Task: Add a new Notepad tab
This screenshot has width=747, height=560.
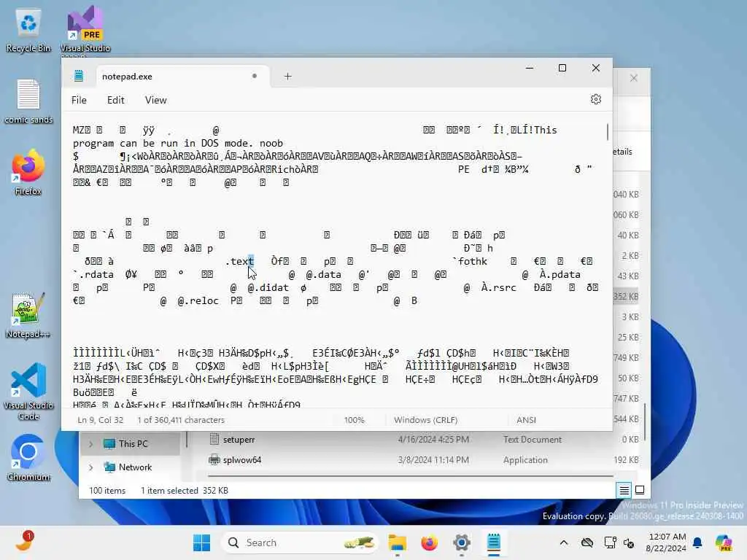Action: coord(287,76)
